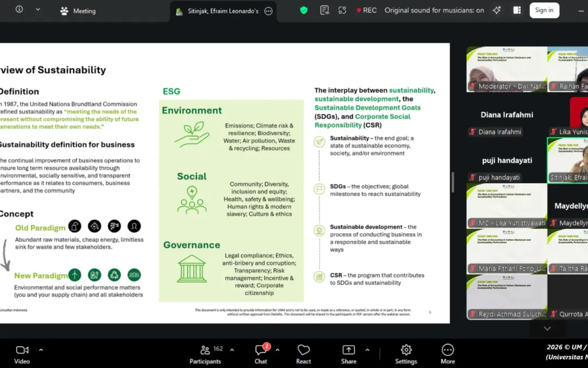This screenshot has width=588, height=368.
Task: Click the ESG heading on the slide
Action: tap(171, 91)
